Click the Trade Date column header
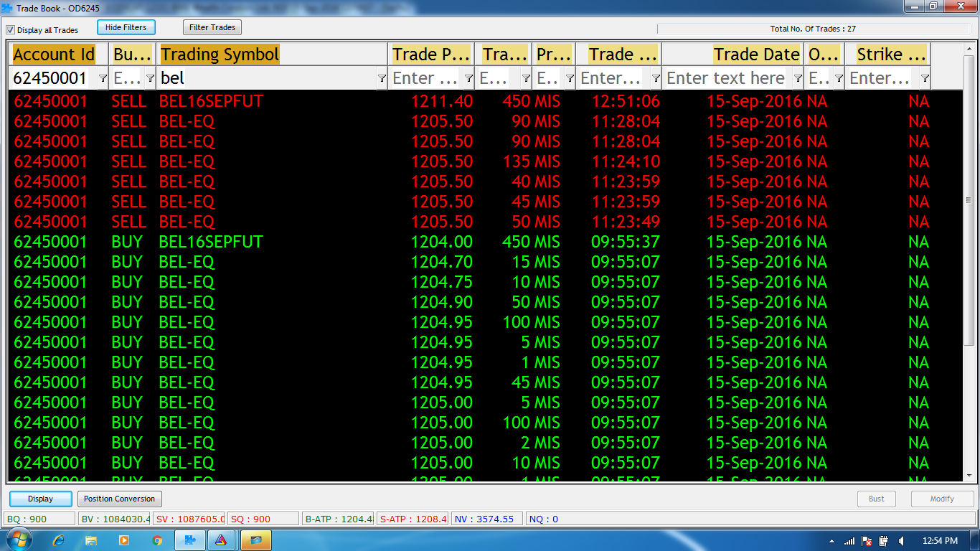980x551 pixels. coord(756,55)
